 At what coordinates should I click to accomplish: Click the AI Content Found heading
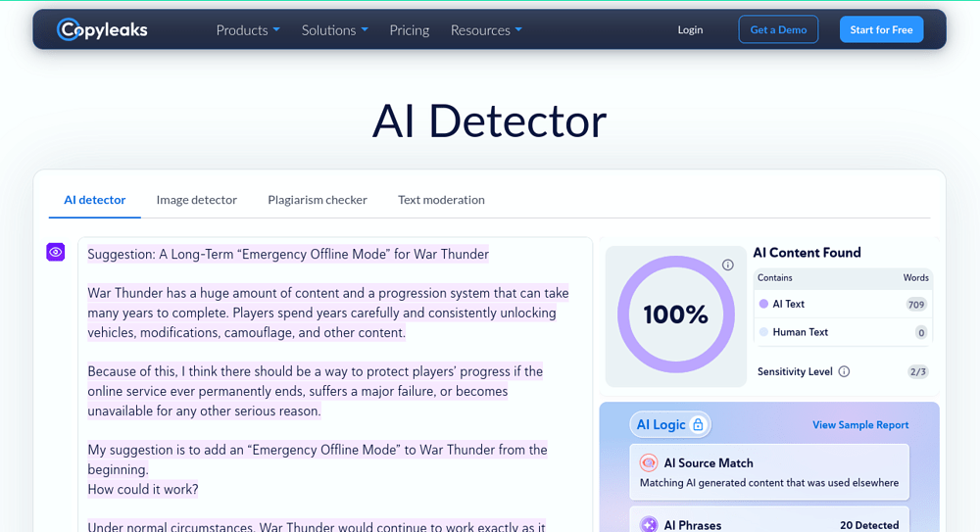[807, 253]
